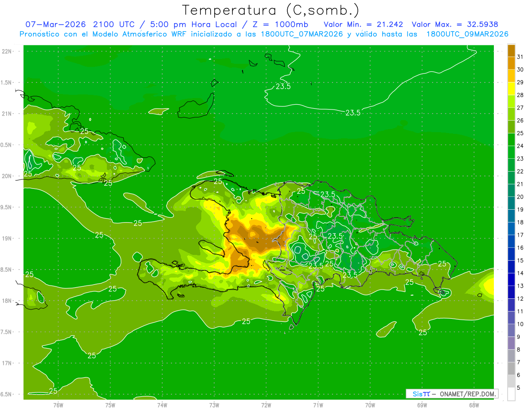Select the valid-until time "1800UTC_09MAR2026"
532x411 pixels.
[x=467, y=34]
